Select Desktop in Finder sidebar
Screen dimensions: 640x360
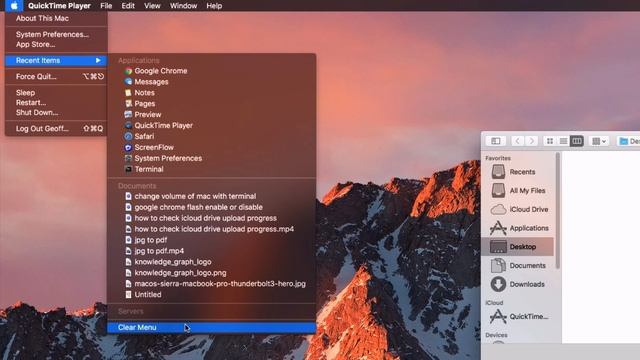click(x=518, y=247)
